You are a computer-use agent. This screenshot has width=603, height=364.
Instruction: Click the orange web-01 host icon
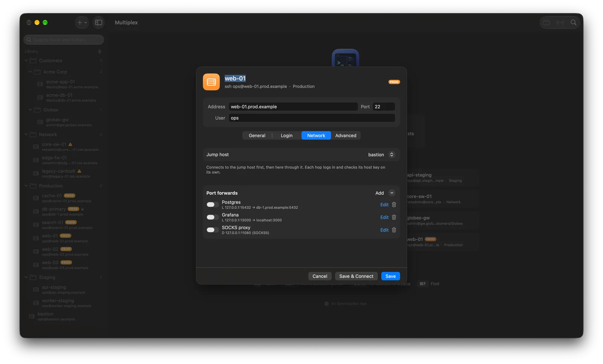[x=211, y=82]
